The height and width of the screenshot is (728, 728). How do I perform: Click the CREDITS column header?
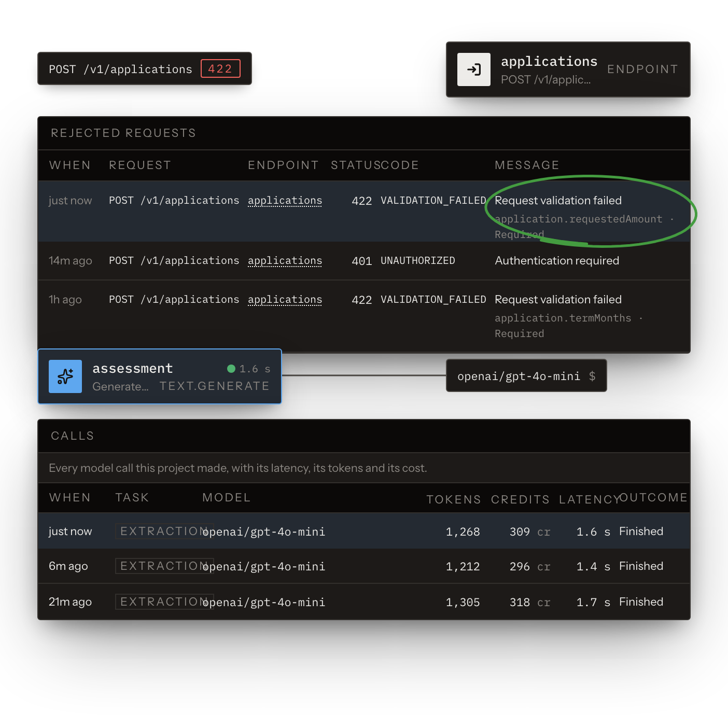(x=520, y=499)
